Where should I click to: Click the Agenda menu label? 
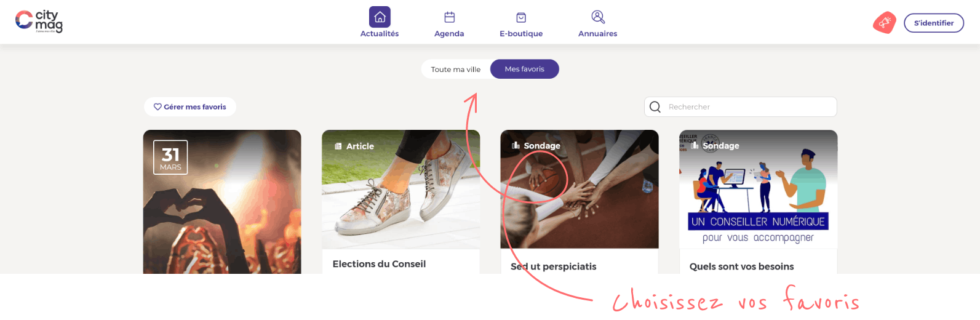[449, 34]
